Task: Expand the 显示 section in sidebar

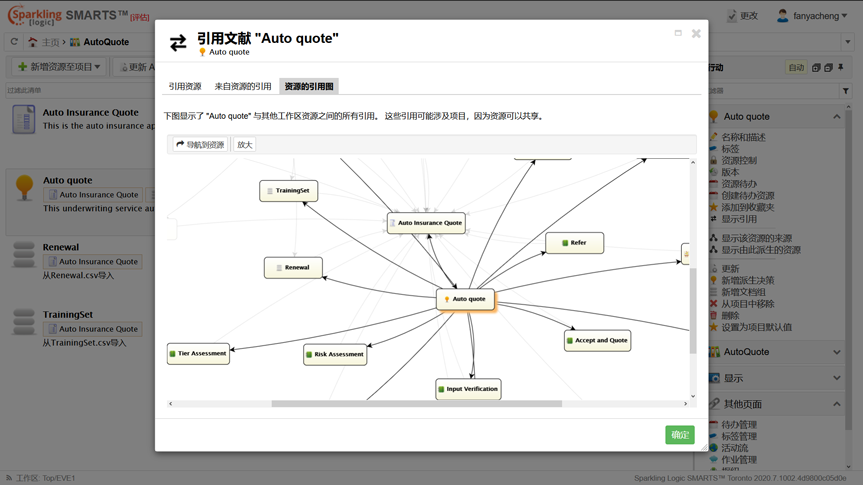Action: point(836,379)
